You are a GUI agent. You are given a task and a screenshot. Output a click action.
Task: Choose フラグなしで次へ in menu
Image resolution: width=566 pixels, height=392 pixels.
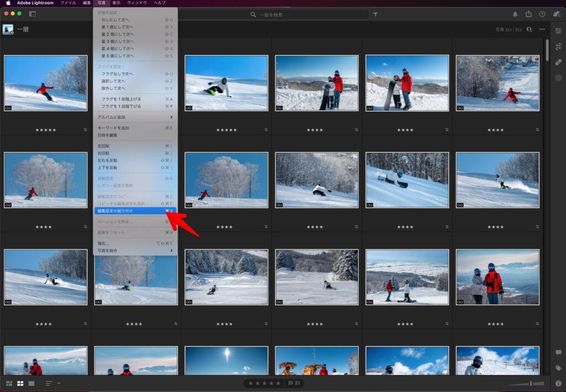pyautogui.click(x=135, y=74)
